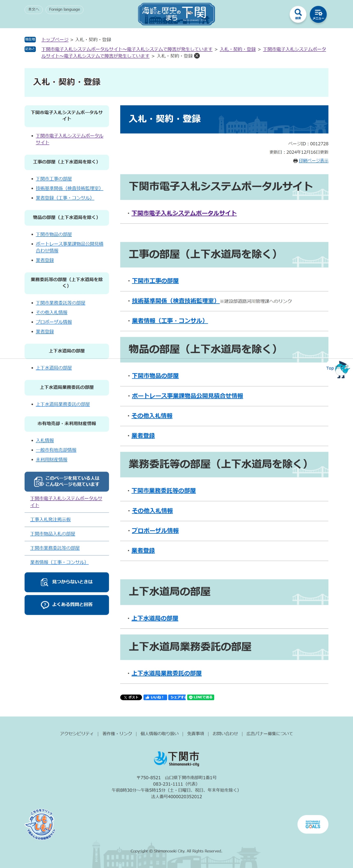Click the Shimonoseki city header logo
Image resolution: width=353 pixels, height=868 pixels.
(176, 14)
